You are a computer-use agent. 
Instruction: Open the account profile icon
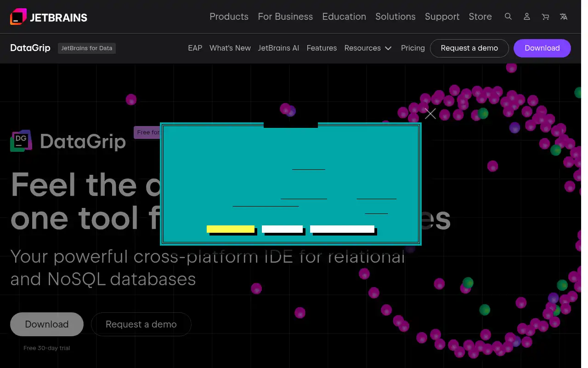click(x=527, y=17)
